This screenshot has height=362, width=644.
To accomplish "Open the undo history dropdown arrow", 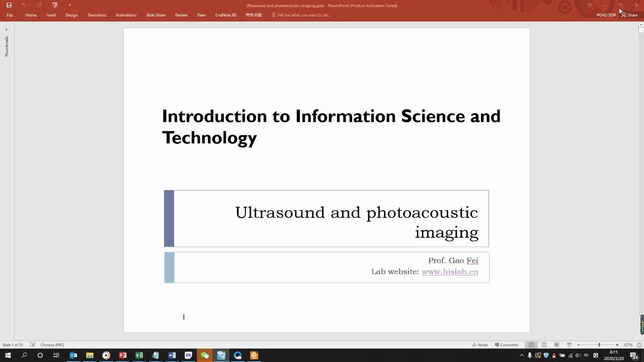I will click(30, 5).
